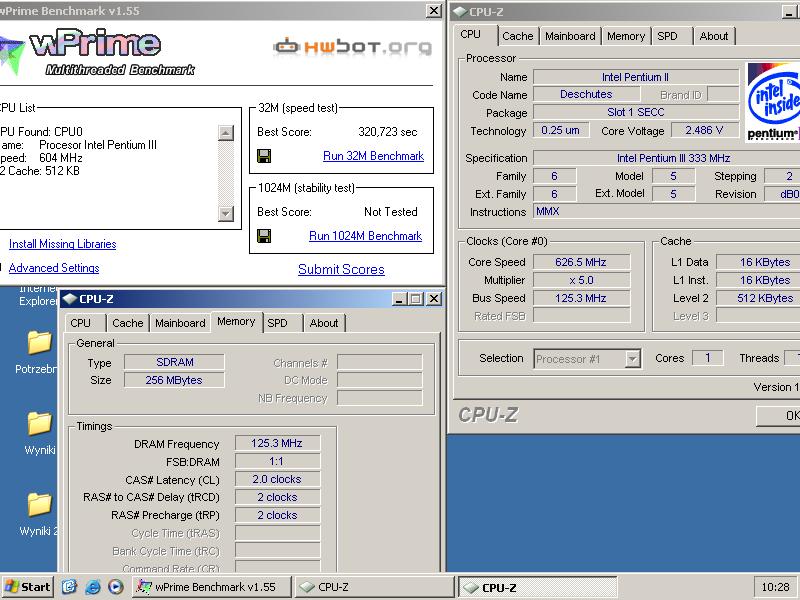Click Bus Speed value 125.3 MHz
Screen dimensions: 800x600
click(x=581, y=298)
